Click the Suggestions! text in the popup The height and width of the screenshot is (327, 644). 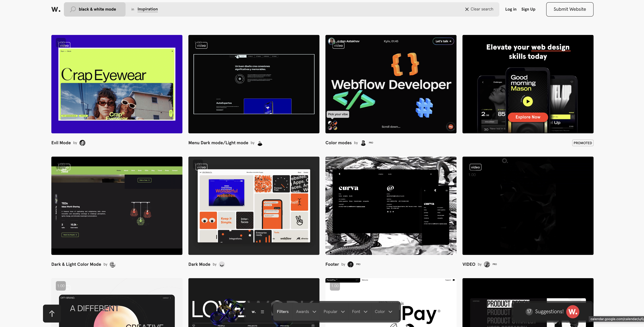[x=549, y=311]
